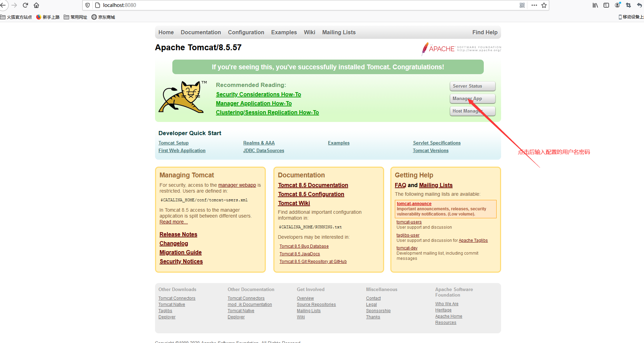Open the Apache Taglibs link
Viewport: 644px width, 343px height.
click(x=473, y=240)
